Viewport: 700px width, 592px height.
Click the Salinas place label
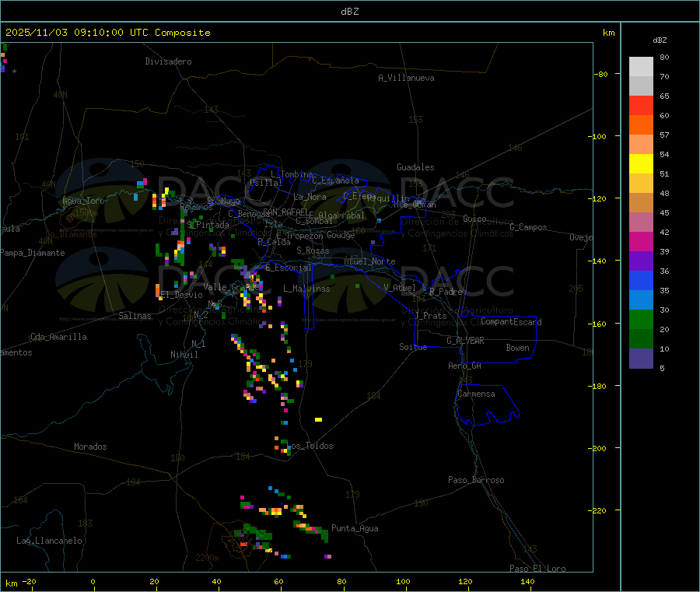pos(137,316)
